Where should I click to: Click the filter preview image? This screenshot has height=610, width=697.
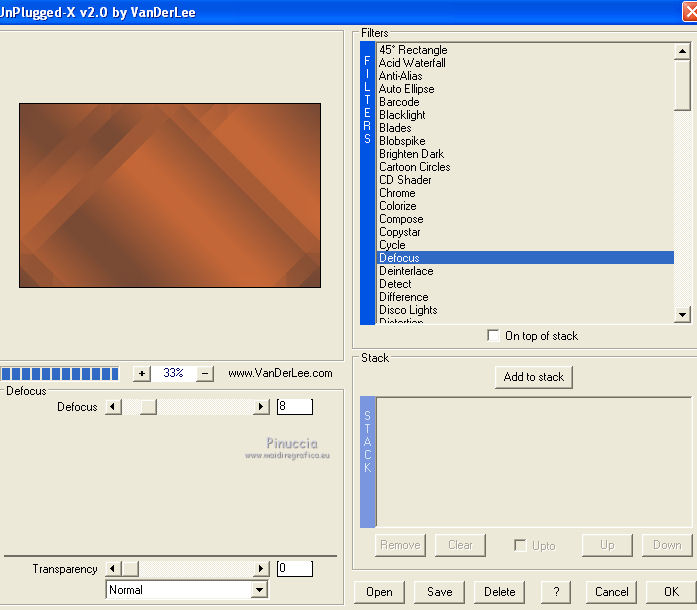pos(170,195)
